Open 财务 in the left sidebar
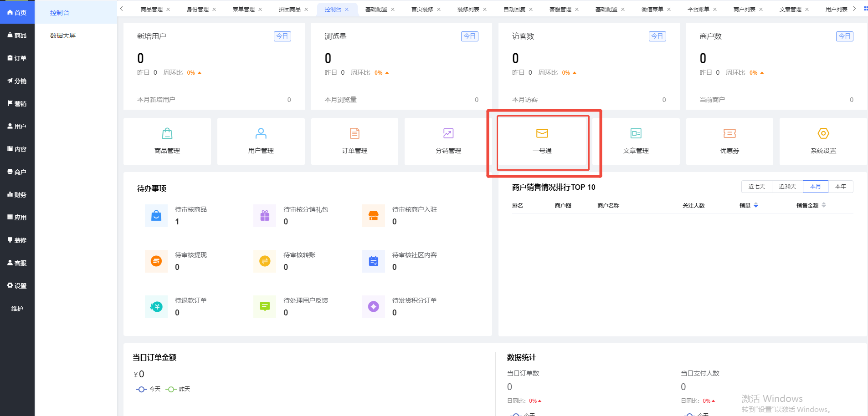Screen dimensions: 868x416 point(17,195)
